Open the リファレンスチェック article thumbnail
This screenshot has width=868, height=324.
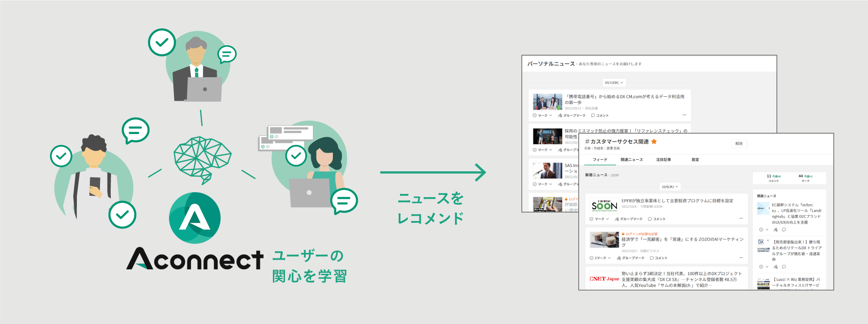click(548, 136)
